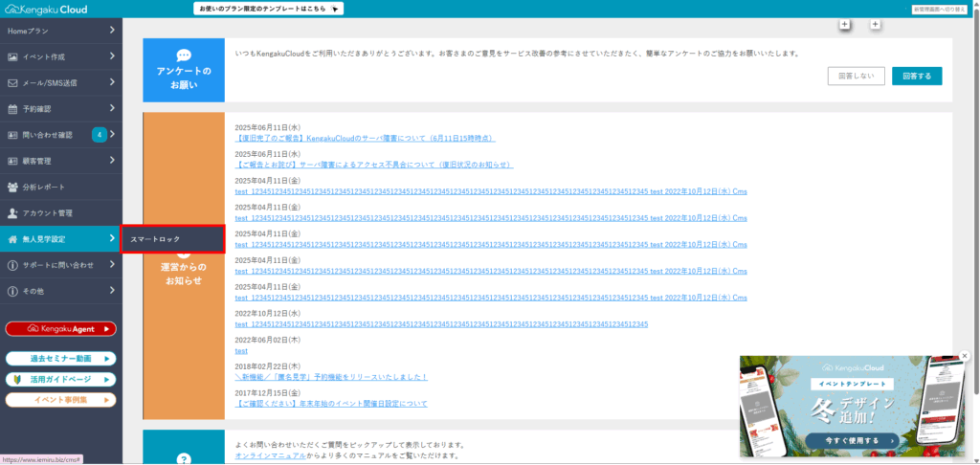This screenshot has width=980, height=465.
Task: Expand the 問い合わせ確認 submenu chevron
Action: click(x=112, y=134)
